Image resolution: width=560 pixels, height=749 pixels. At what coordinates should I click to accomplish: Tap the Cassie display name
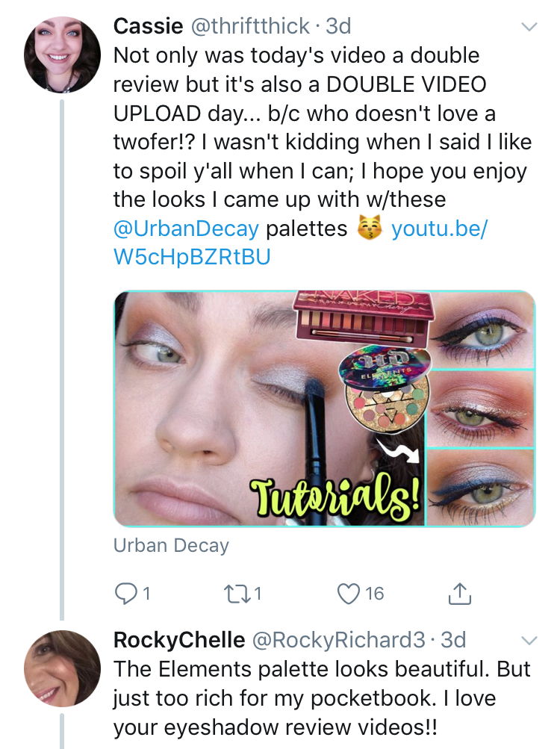click(x=148, y=27)
